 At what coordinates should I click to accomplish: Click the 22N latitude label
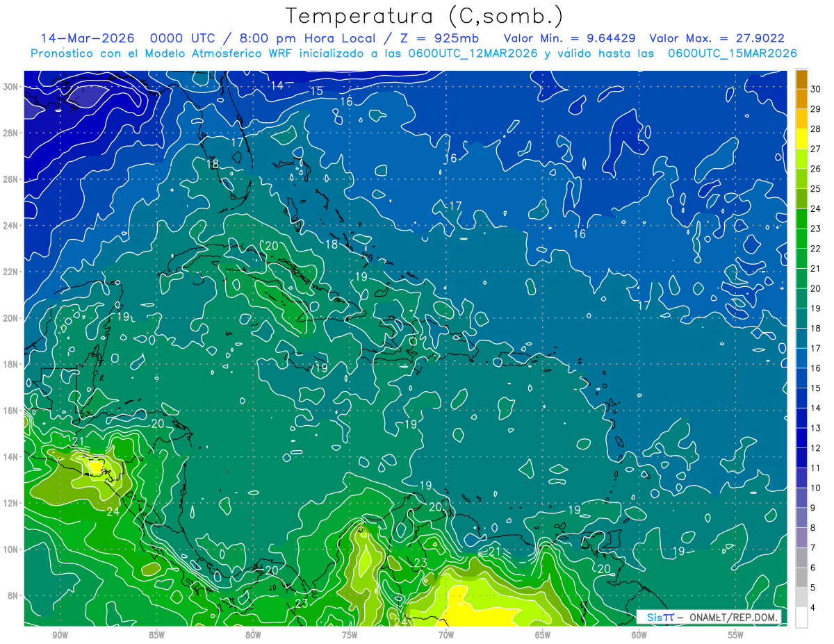[x=11, y=272]
